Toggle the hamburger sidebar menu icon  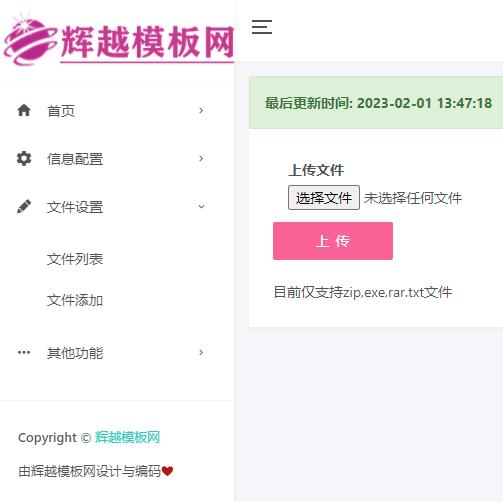pos(262,27)
